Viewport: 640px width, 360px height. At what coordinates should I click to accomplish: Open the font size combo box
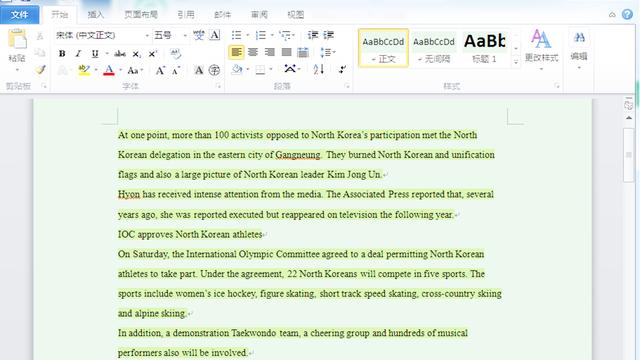point(170,35)
